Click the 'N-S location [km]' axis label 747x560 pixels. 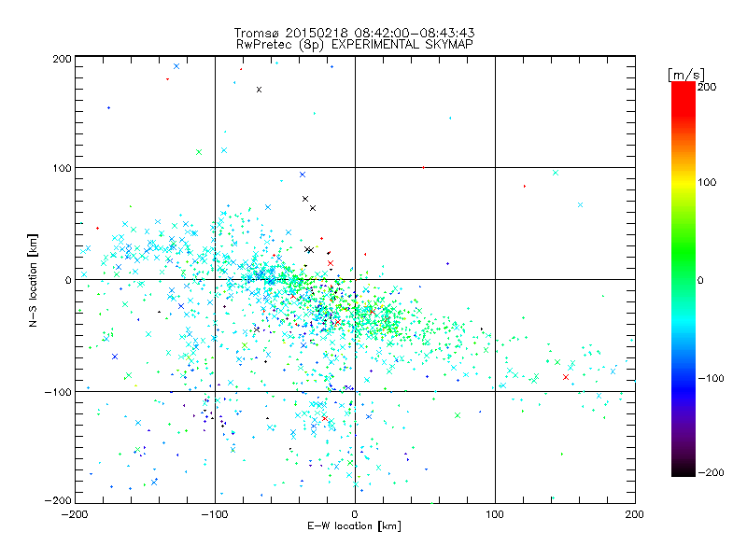[33, 281]
